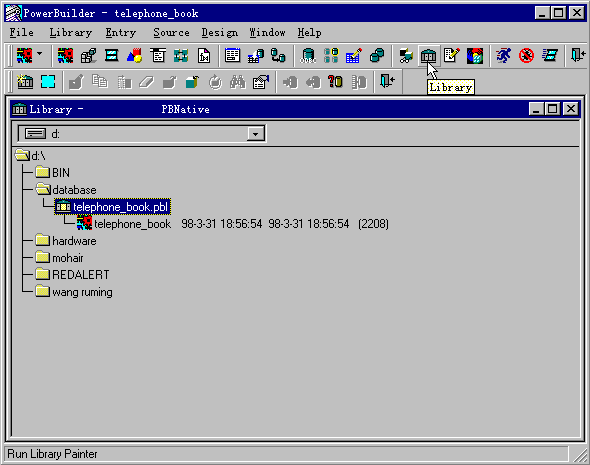Open the dropdown arrow beside first PowerBar icon
The image size is (590, 465).
pos(40,55)
